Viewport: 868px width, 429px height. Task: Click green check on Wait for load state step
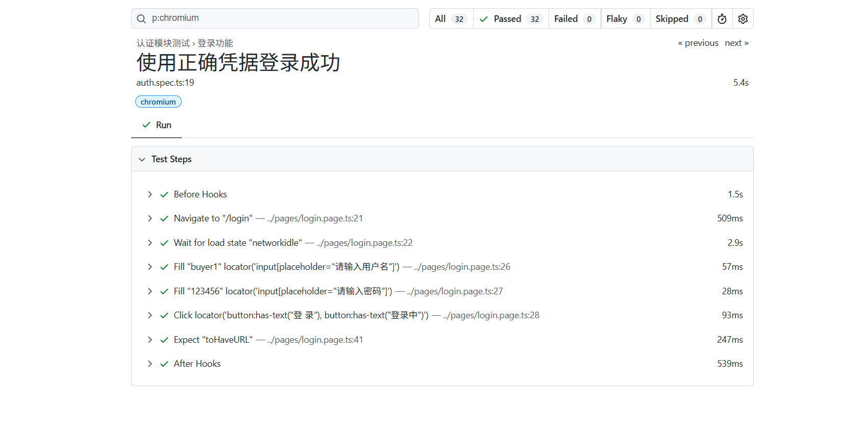point(164,243)
